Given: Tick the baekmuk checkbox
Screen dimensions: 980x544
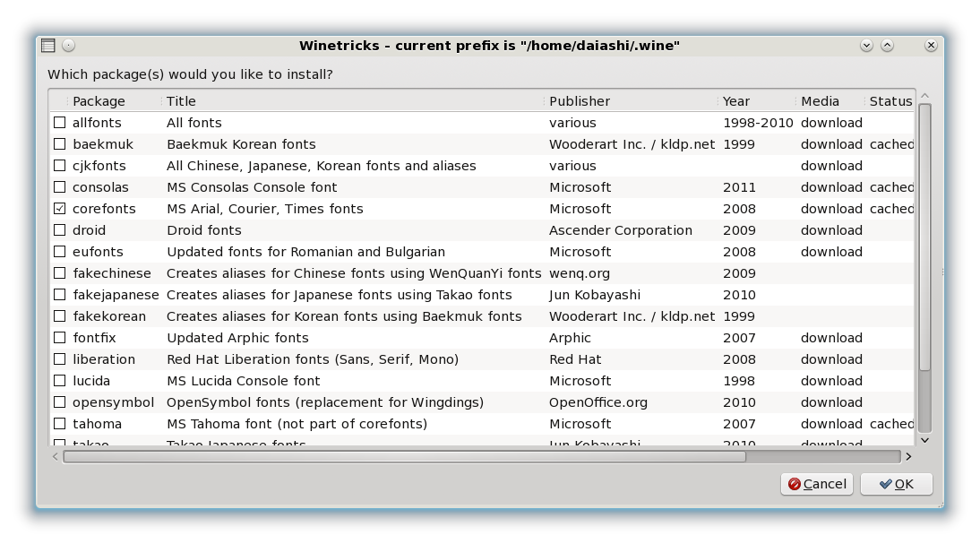Looking at the screenshot, I should point(59,143).
